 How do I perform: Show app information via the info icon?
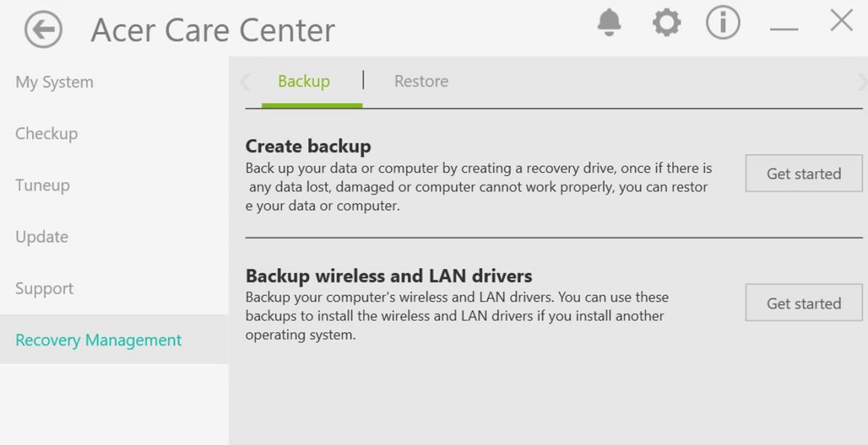(723, 22)
